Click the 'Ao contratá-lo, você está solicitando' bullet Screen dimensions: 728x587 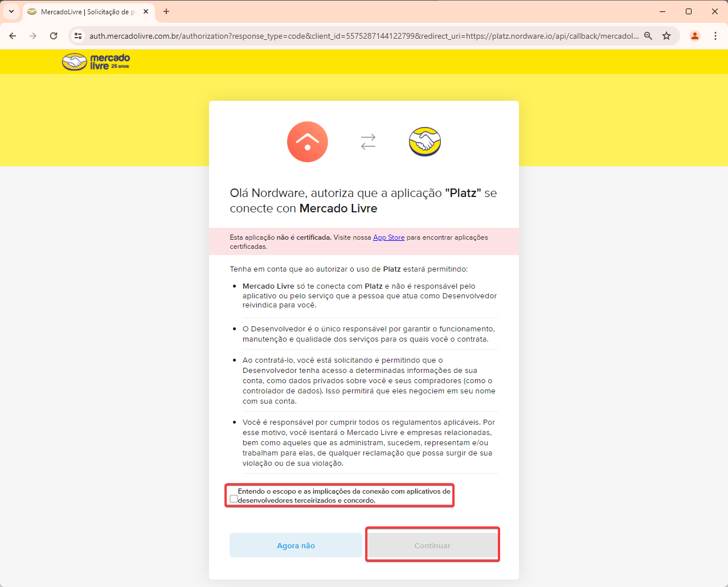pyautogui.click(x=369, y=380)
